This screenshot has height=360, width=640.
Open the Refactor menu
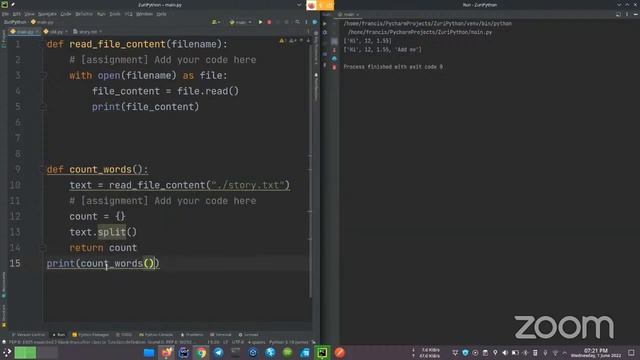click(x=84, y=14)
